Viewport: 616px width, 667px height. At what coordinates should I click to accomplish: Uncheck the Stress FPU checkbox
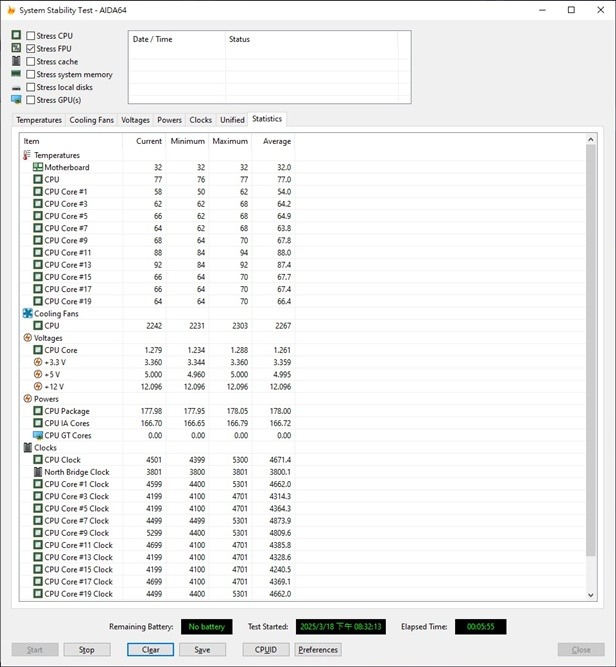click(x=31, y=48)
